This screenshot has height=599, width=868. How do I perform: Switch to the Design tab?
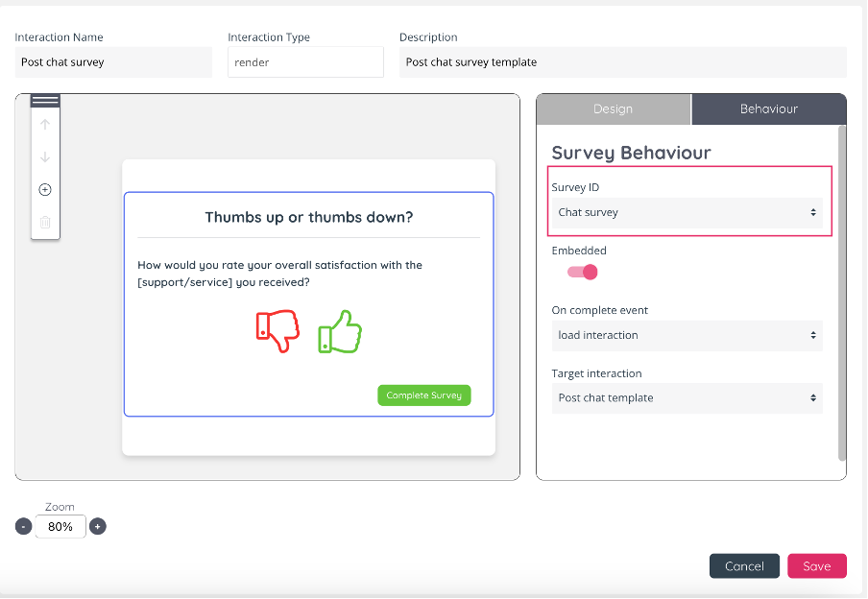coord(613,109)
